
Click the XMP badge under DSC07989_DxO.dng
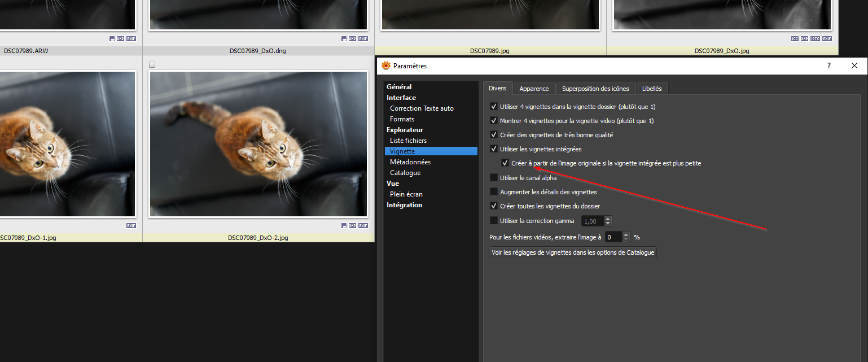tap(353, 39)
